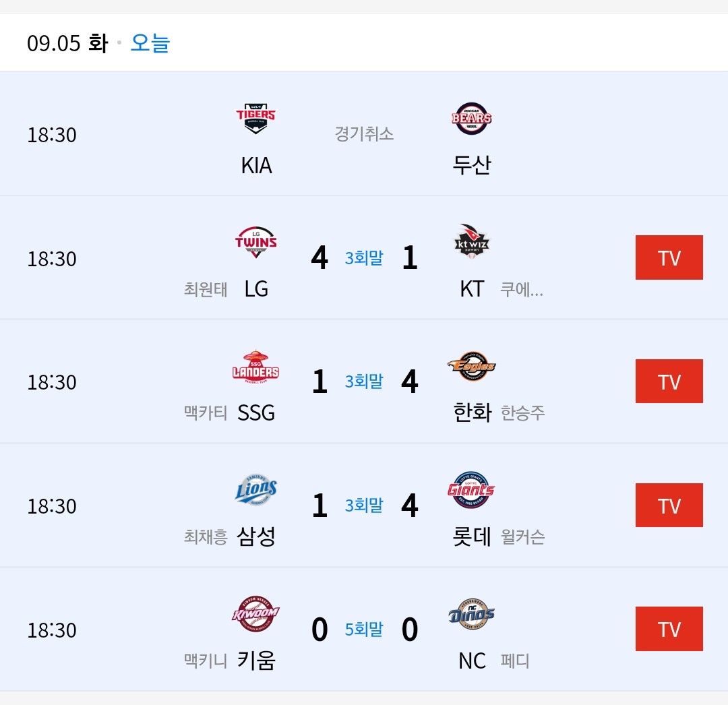Watch LG vs KT game on TV
Viewport: 728px width, 705px height.
click(669, 257)
